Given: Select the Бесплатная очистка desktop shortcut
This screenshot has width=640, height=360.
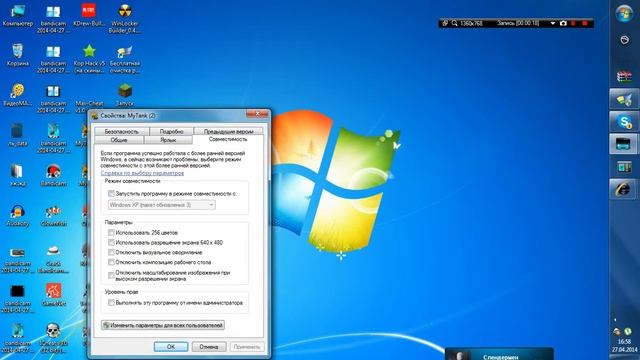Looking at the screenshot, I should point(124,58).
